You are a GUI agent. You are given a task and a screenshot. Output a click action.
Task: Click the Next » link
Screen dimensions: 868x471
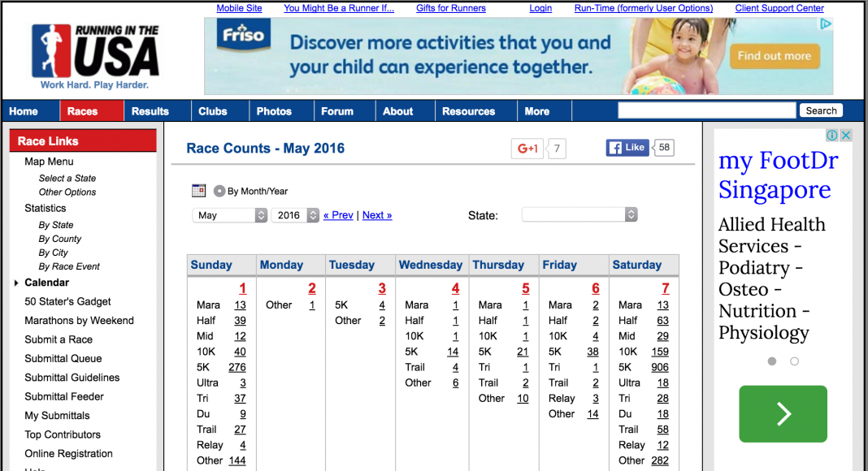(x=377, y=215)
